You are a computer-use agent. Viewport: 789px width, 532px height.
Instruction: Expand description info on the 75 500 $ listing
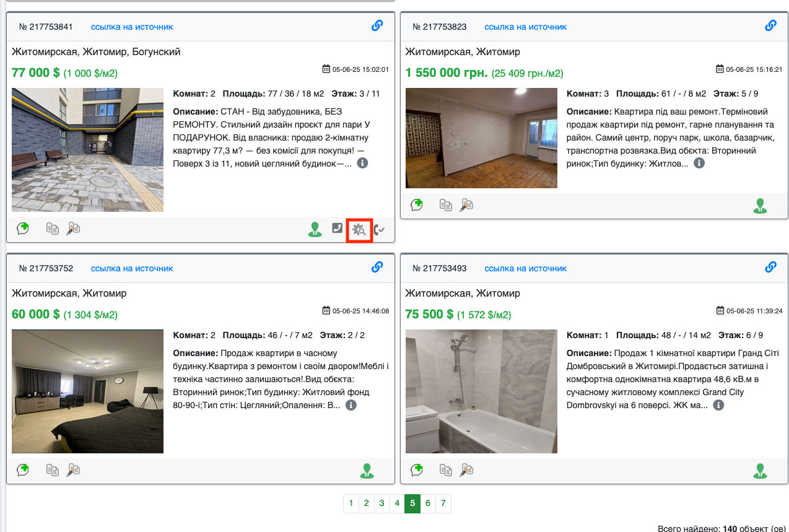click(718, 405)
